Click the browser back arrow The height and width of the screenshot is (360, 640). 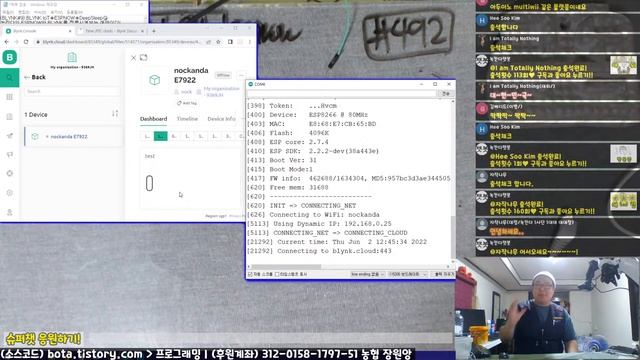coord(6,42)
